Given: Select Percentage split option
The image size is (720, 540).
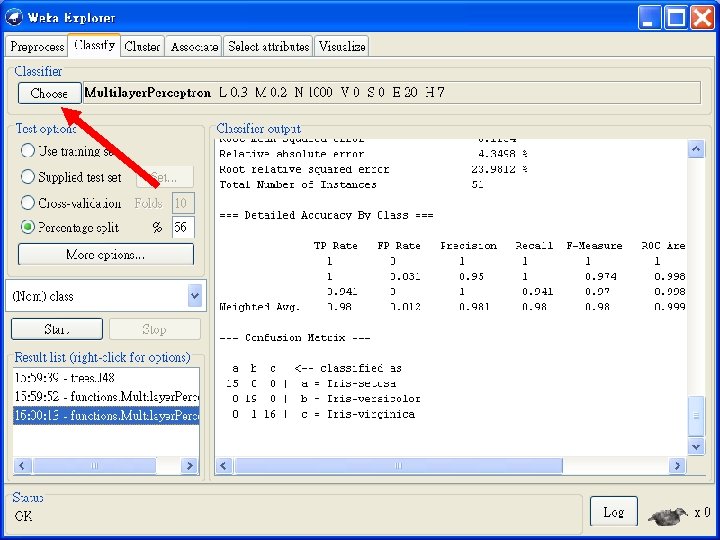Looking at the screenshot, I should (x=28, y=227).
